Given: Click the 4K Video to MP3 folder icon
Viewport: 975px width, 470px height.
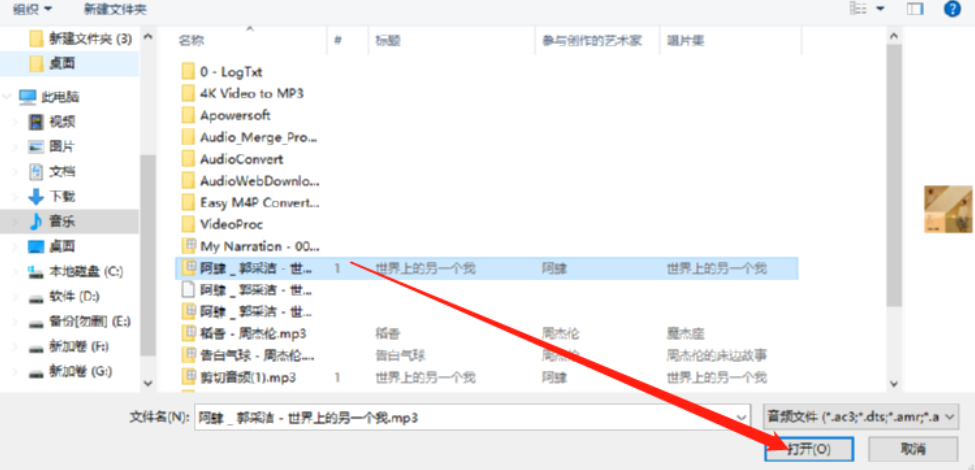Looking at the screenshot, I should (188, 93).
